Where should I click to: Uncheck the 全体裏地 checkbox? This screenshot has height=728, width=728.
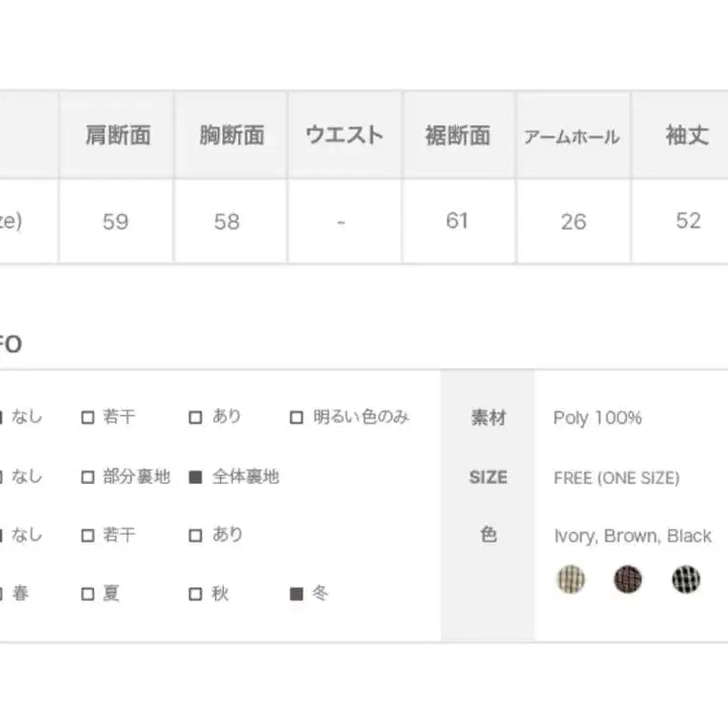(196, 477)
